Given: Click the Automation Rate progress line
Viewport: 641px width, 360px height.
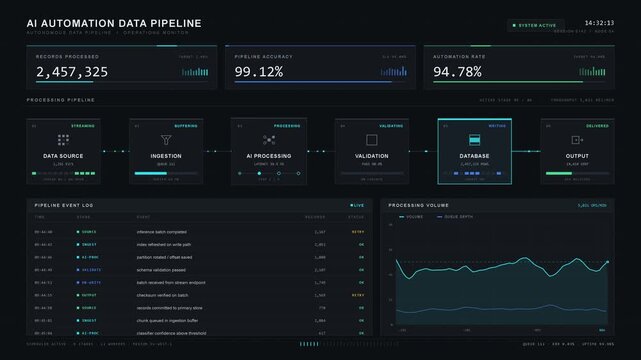Looking at the screenshot, I should point(519,82).
